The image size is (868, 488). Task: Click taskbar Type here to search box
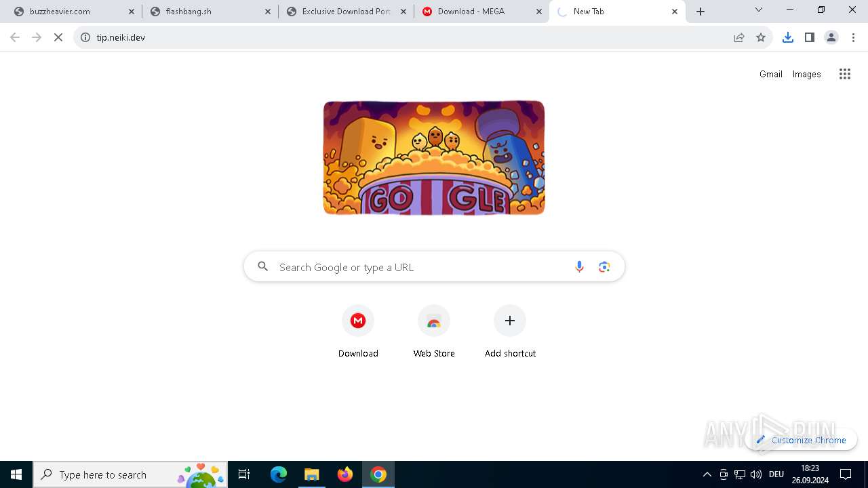(x=130, y=474)
